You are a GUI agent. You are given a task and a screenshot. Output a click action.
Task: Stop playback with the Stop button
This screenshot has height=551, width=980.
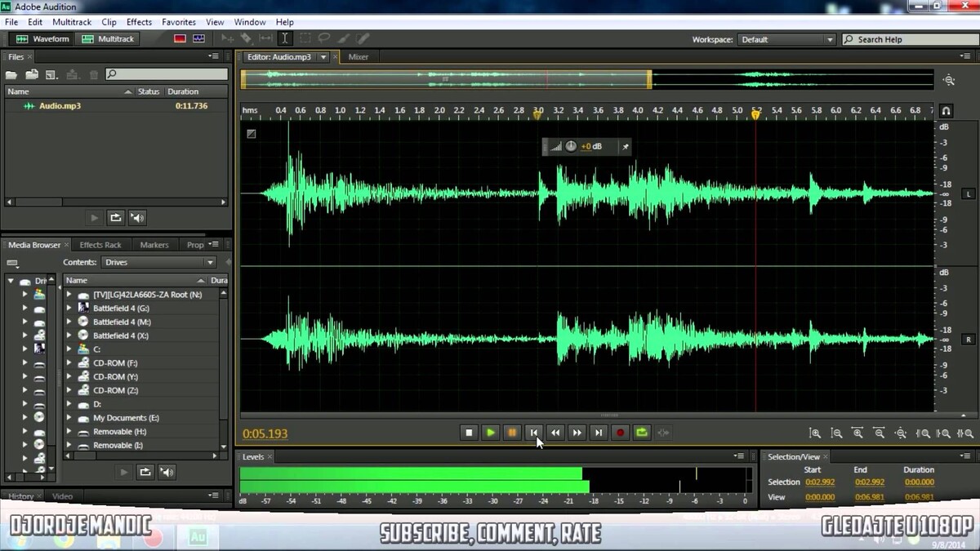tap(469, 433)
